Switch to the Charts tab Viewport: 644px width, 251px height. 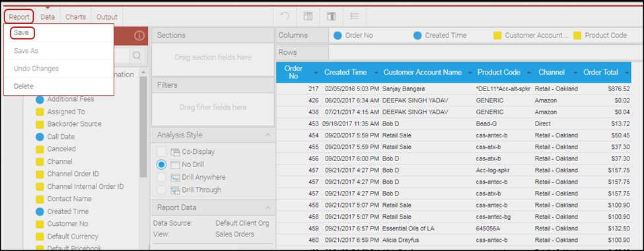(75, 17)
